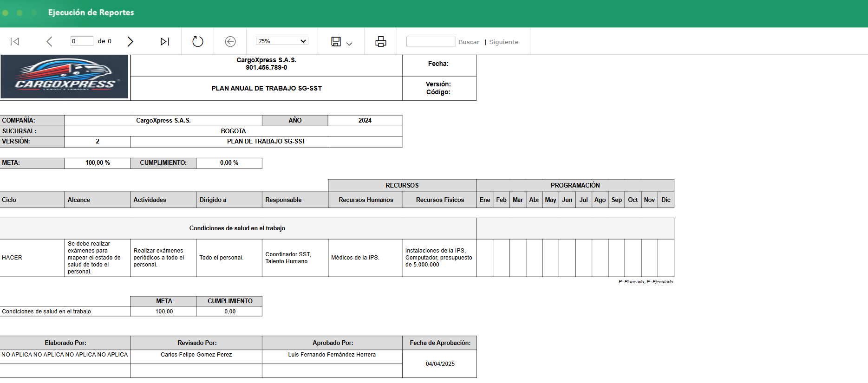
Task: Advance to the next report page
Action: (130, 42)
